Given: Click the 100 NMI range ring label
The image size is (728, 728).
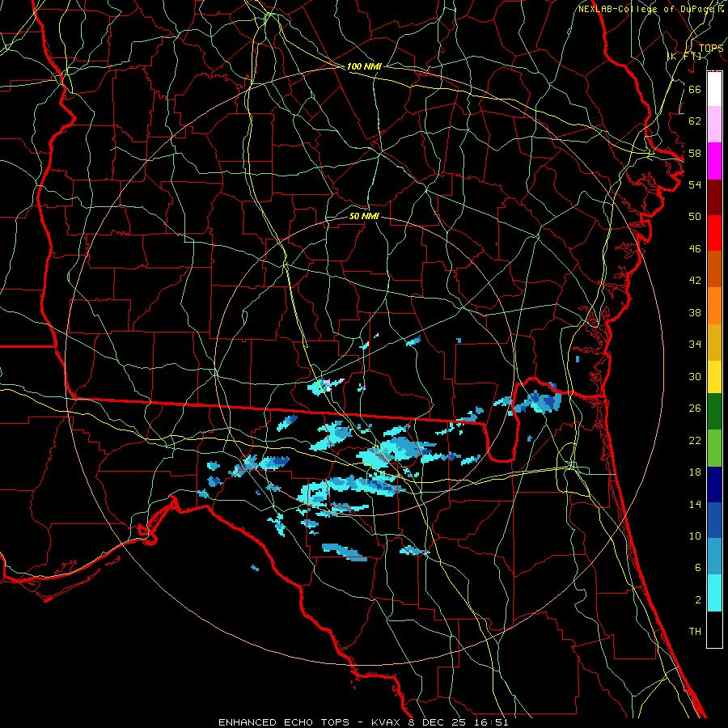Looking at the screenshot, I should (x=364, y=66).
